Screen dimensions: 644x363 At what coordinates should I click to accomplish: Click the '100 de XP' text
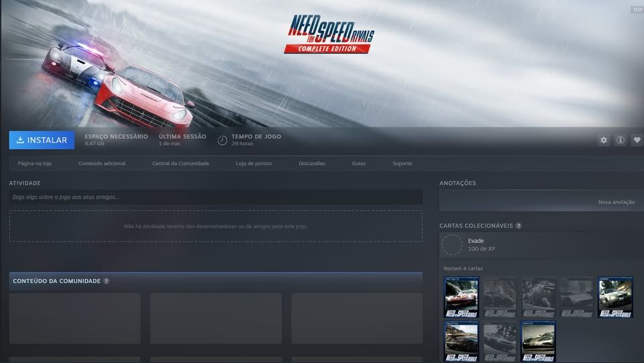482,249
